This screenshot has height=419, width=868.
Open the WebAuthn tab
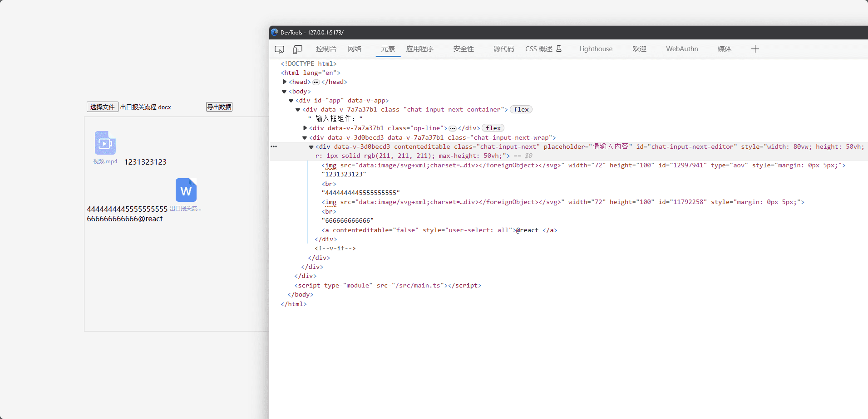click(682, 49)
